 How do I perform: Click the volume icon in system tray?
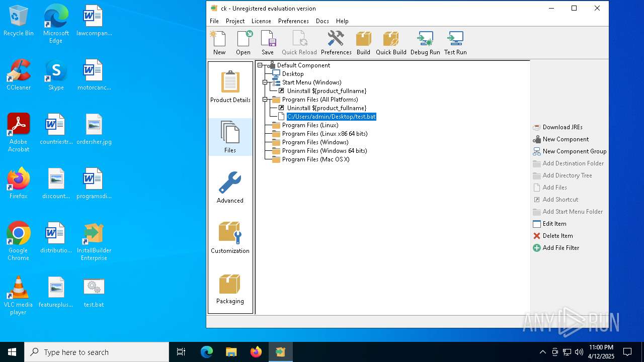579,352
